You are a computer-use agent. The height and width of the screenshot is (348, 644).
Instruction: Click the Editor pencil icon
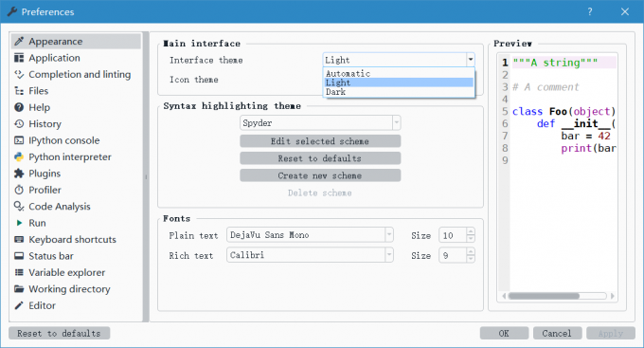pos(19,305)
